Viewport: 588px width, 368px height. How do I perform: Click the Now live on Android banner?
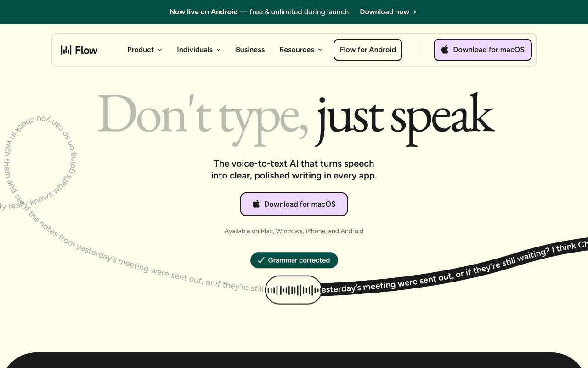(204, 12)
